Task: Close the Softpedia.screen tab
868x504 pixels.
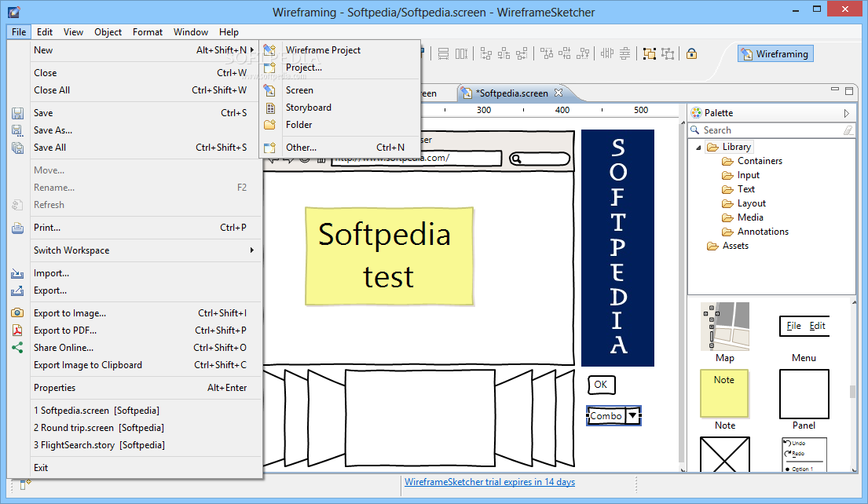Action: 559,93
